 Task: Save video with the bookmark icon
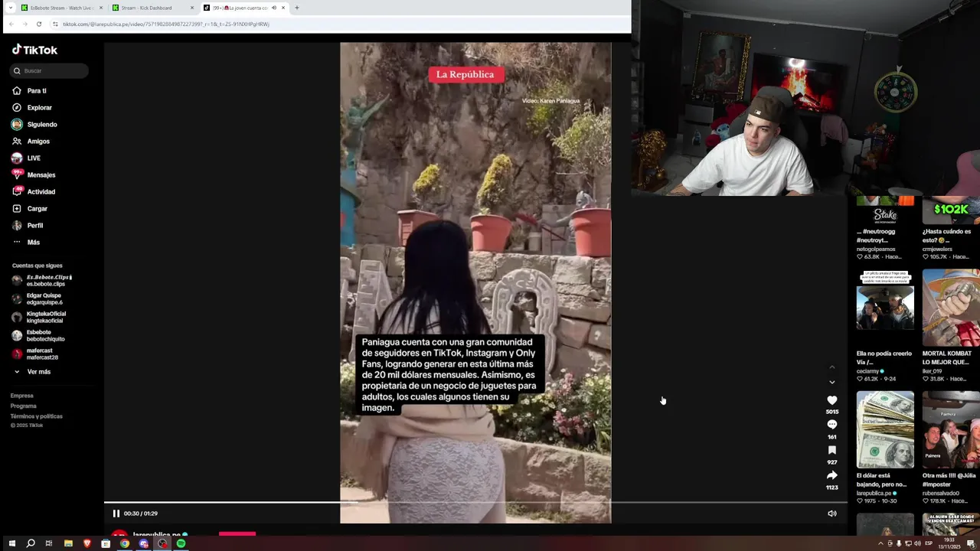pos(832,450)
